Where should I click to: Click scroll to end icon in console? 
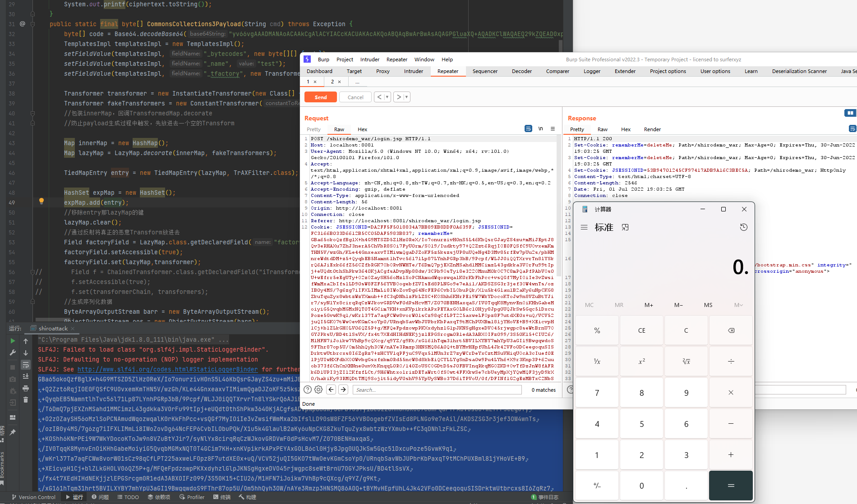click(x=26, y=376)
